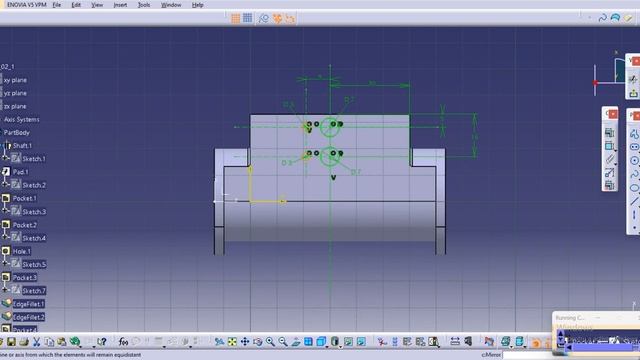Select EdgeFillet.2 in the tree
The height and width of the screenshot is (360, 640).
(29, 317)
